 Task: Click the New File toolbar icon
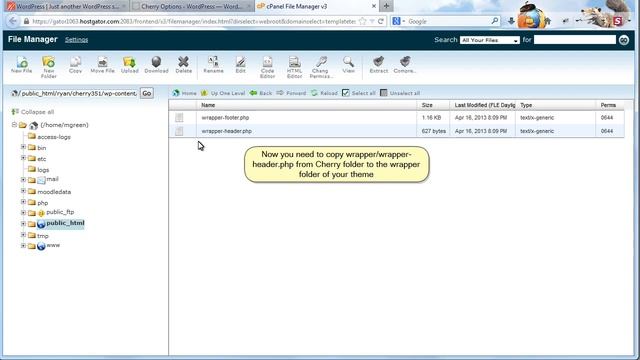(22, 65)
